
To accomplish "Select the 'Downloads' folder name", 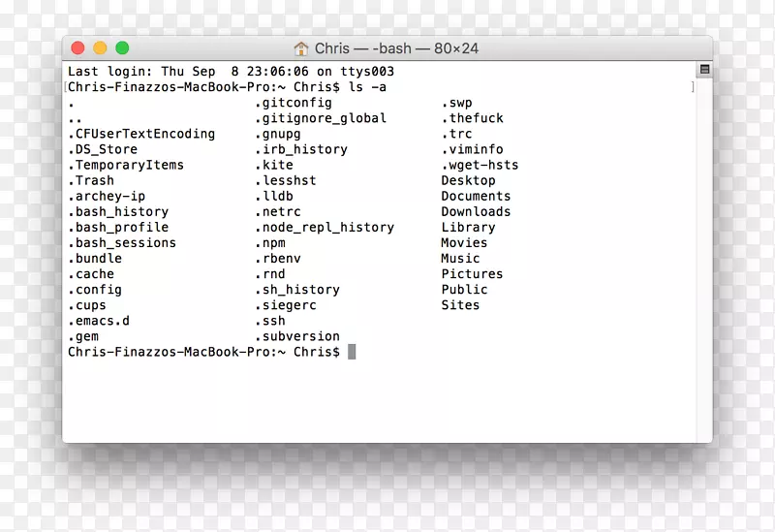I will tap(476, 211).
